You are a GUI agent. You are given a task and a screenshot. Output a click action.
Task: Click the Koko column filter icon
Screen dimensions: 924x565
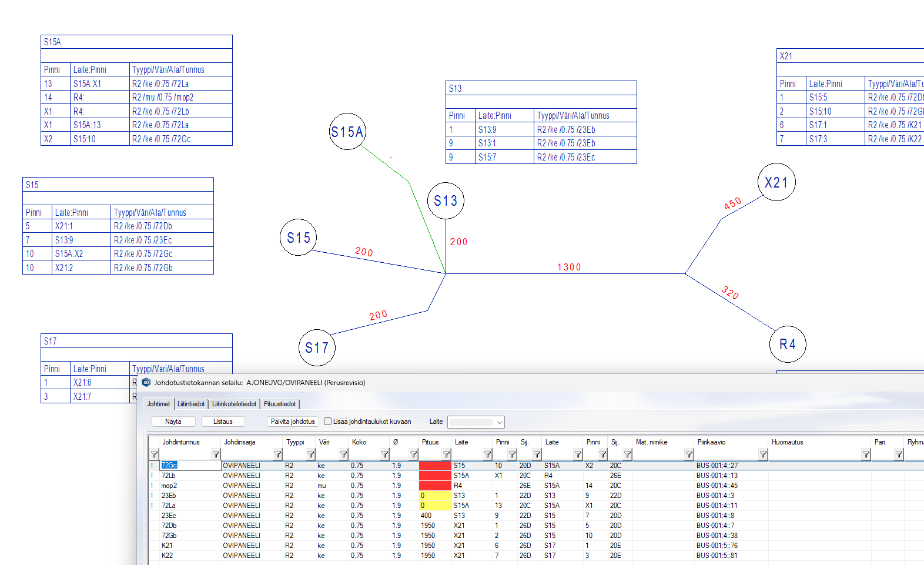(x=384, y=454)
